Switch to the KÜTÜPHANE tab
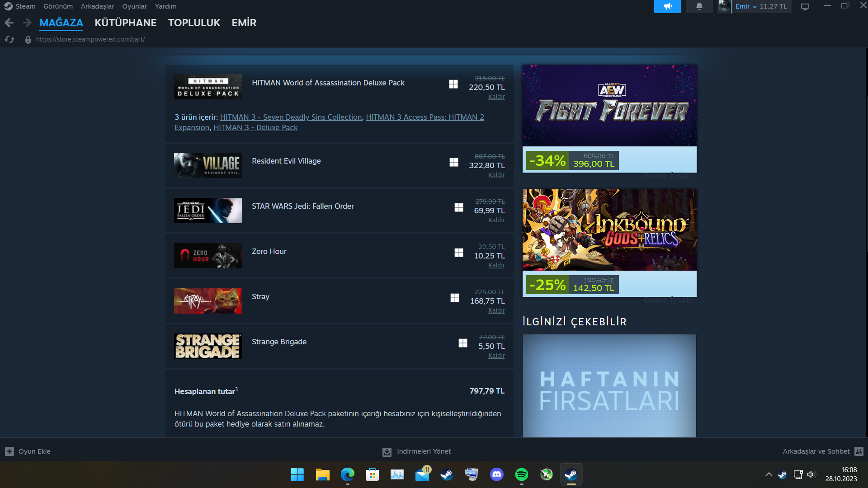Screen dimensions: 868x488 tap(125, 23)
